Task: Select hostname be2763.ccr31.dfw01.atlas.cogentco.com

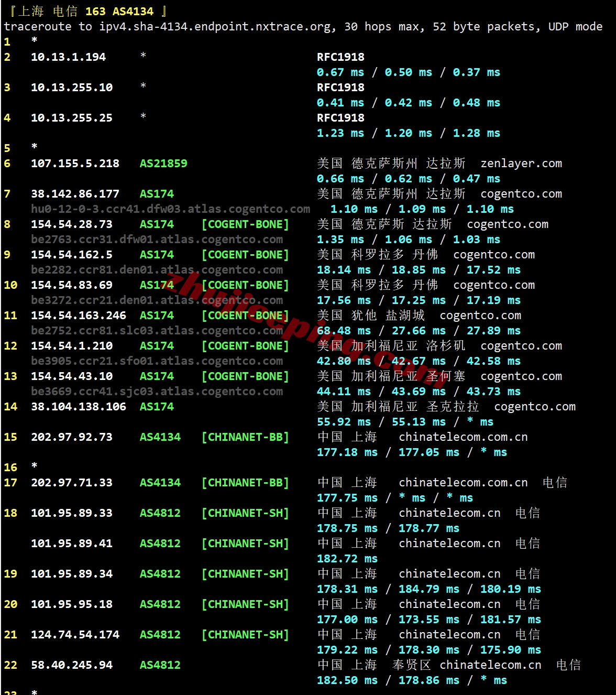Action: [x=157, y=240]
